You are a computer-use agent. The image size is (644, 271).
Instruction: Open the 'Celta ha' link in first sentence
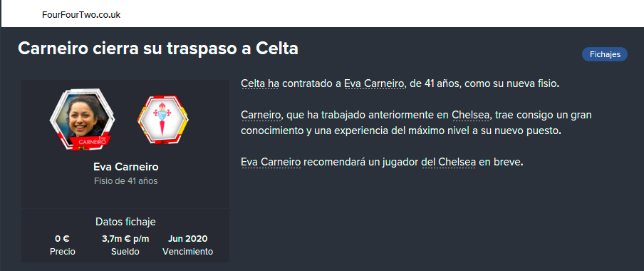260,84
